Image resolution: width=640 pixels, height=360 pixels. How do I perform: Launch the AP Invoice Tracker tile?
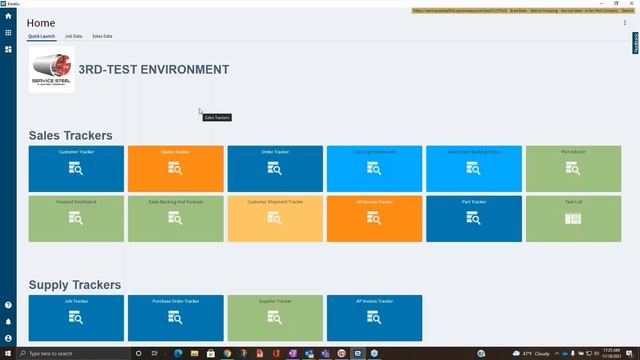point(374,318)
